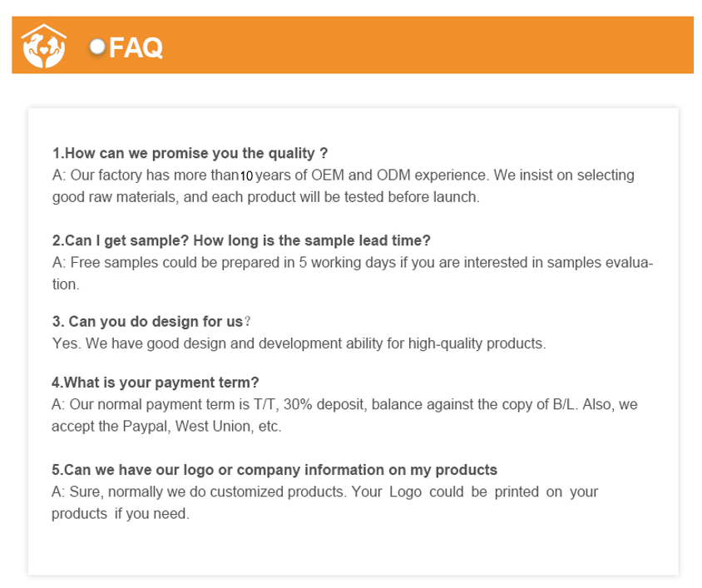Click the white bullet dot before FAQ
The width and height of the screenshot is (702, 588).
coord(97,47)
